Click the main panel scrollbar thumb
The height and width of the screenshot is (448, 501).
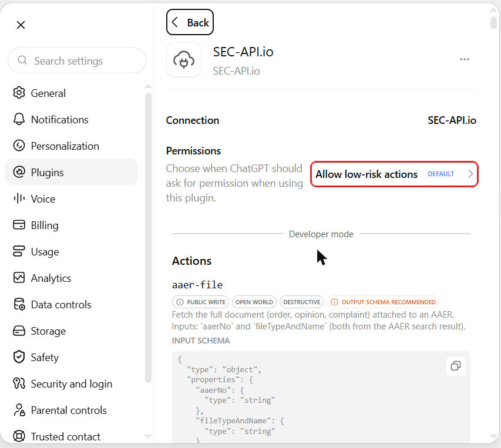(x=493, y=22)
